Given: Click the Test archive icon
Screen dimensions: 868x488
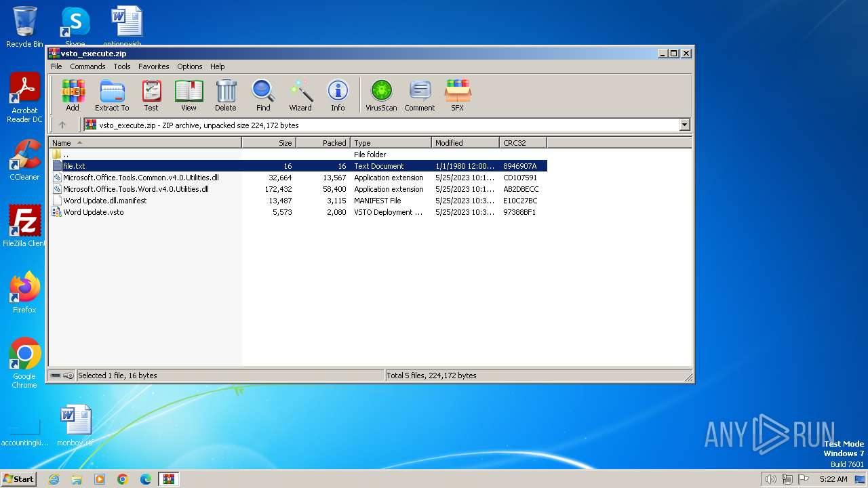Looking at the screenshot, I should pyautogui.click(x=151, y=95).
